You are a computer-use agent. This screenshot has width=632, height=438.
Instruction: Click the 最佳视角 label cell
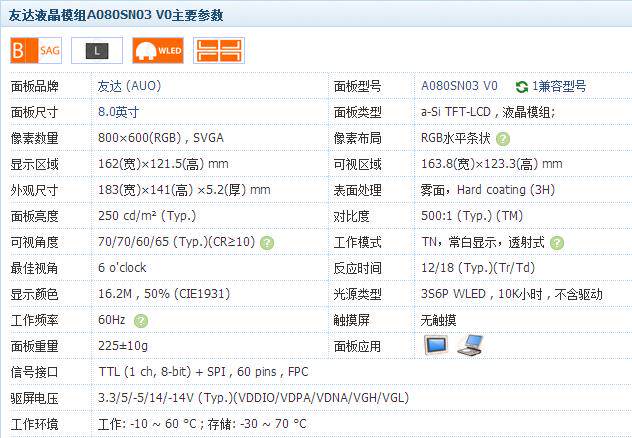35,268
